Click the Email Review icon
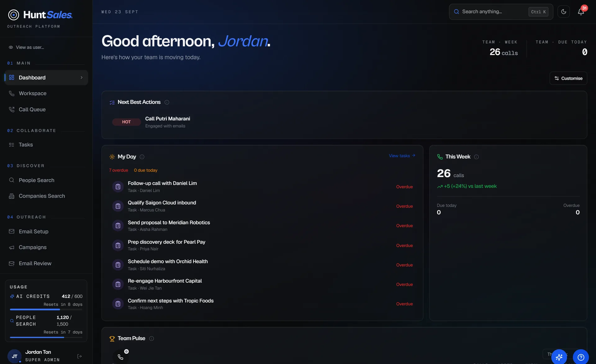Screen dimensions: 596x364 (11, 263)
